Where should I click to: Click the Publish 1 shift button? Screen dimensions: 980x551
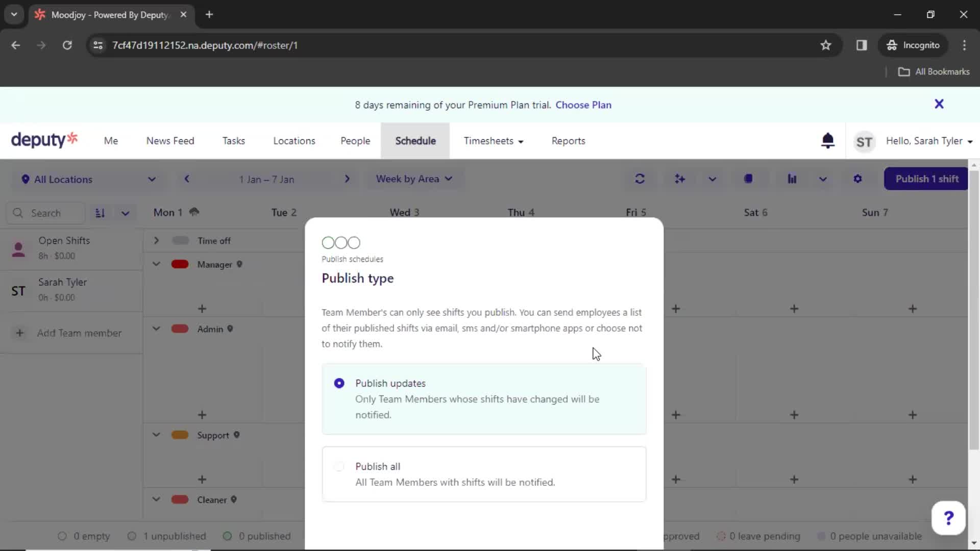pyautogui.click(x=927, y=178)
